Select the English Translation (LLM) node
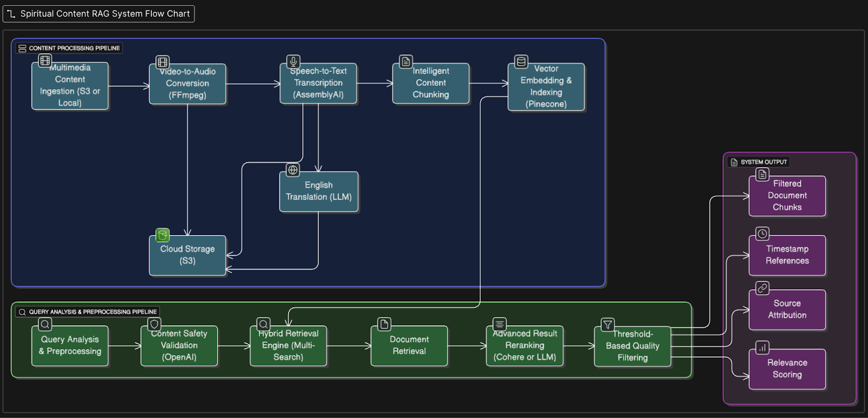Image resolution: width=868 pixels, height=418 pixels. pos(319,192)
